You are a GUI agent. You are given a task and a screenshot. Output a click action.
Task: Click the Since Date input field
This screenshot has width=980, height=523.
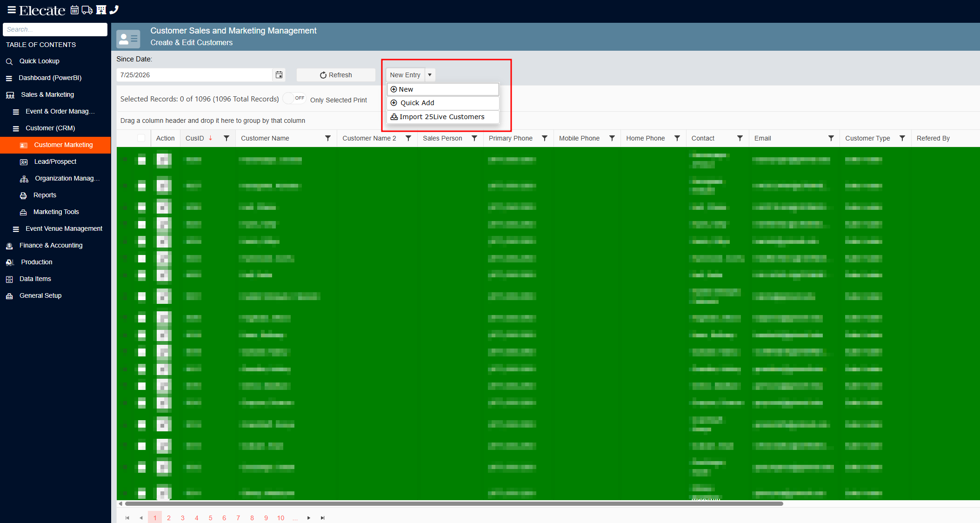pyautogui.click(x=194, y=75)
